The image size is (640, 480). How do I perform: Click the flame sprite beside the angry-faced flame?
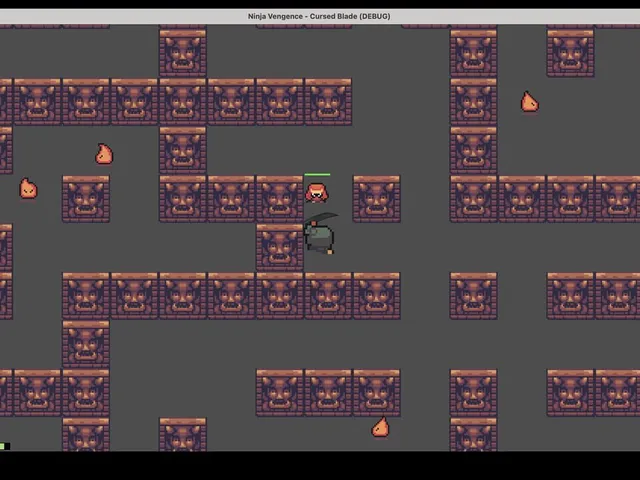104,154
